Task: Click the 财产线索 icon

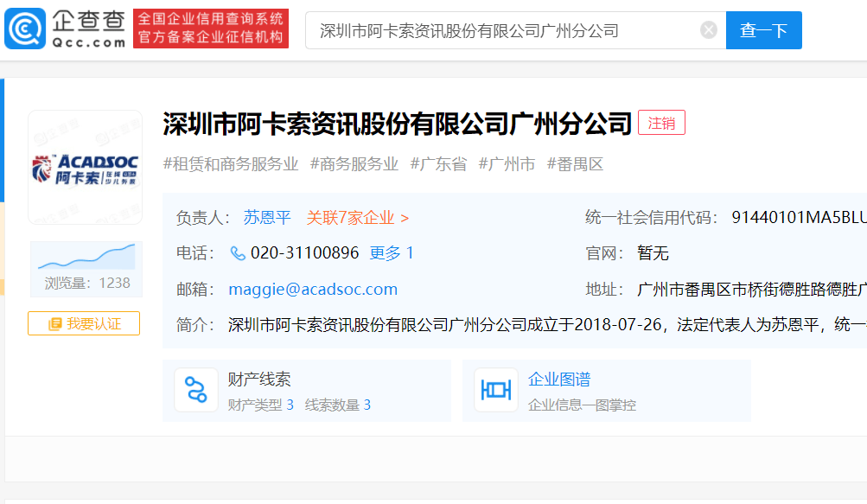Action: pyautogui.click(x=196, y=390)
